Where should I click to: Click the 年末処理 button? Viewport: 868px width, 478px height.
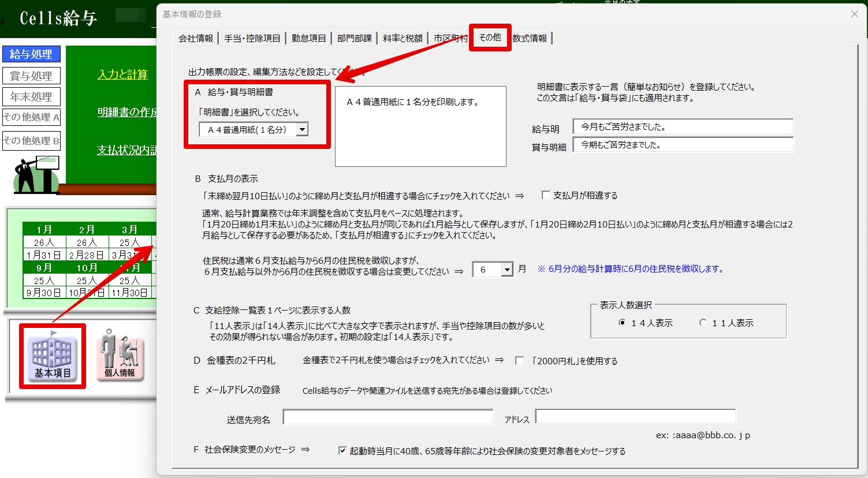pos(31,96)
